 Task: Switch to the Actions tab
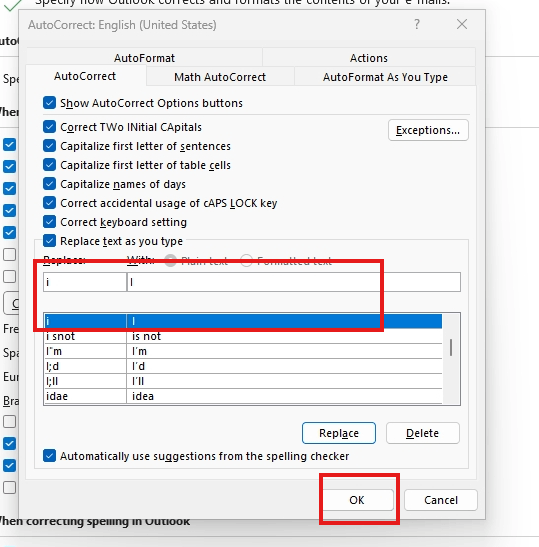(x=368, y=58)
